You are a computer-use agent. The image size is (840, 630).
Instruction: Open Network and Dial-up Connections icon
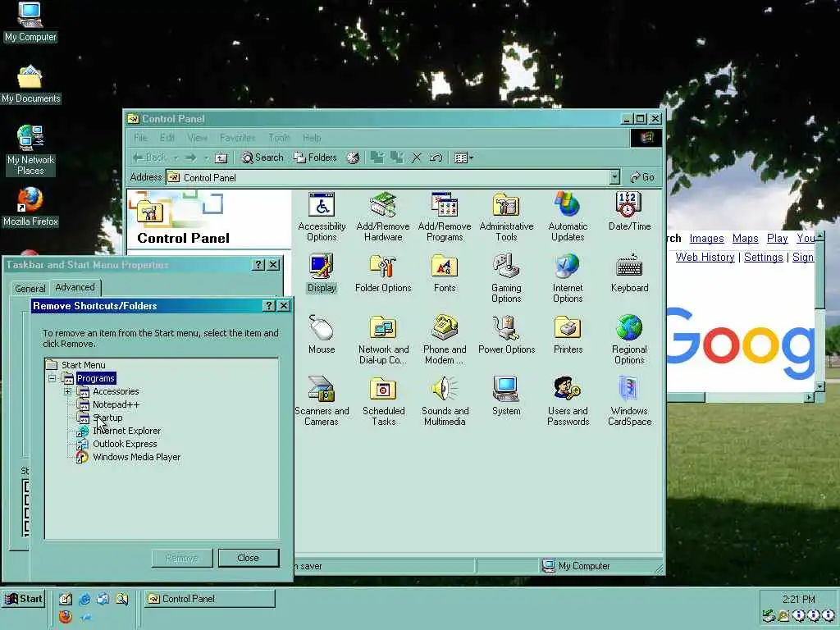click(x=383, y=340)
